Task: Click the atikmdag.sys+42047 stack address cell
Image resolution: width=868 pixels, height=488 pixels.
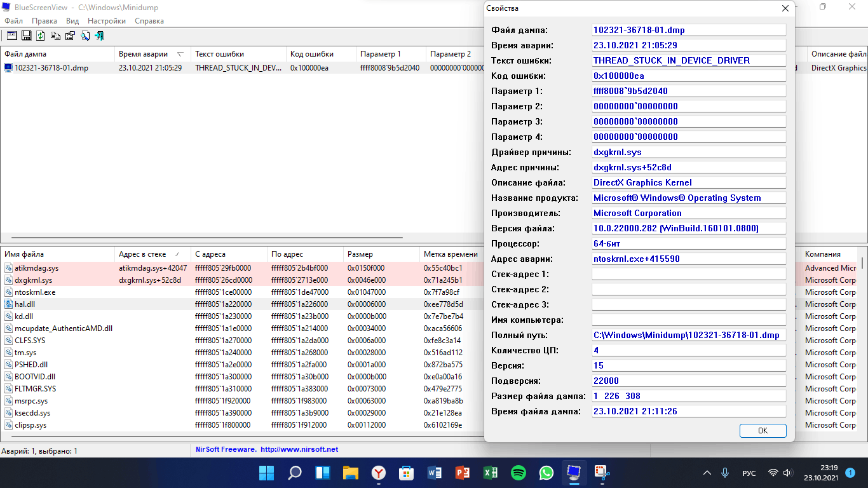Action: pos(153,268)
